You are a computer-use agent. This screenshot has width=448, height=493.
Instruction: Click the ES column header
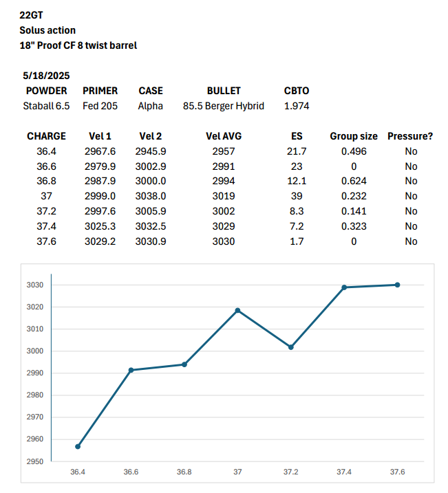tap(297, 136)
